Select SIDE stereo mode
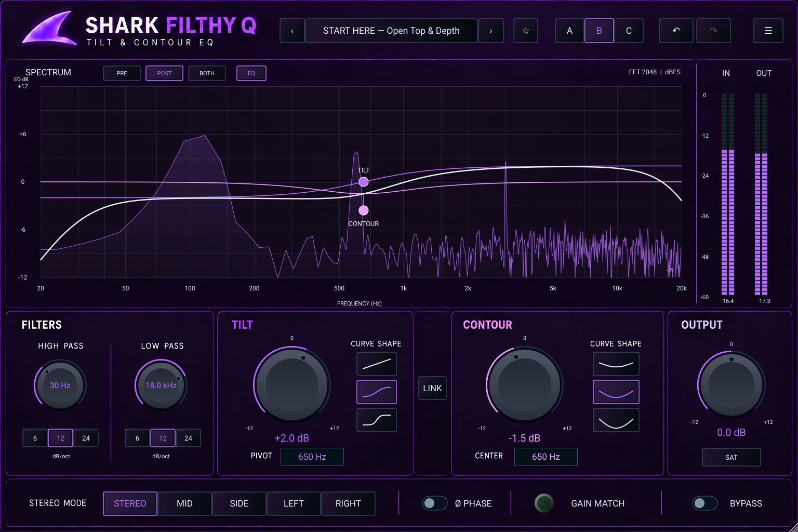Image resolution: width=798 pixels, height=532 pixels. [239, 503]
